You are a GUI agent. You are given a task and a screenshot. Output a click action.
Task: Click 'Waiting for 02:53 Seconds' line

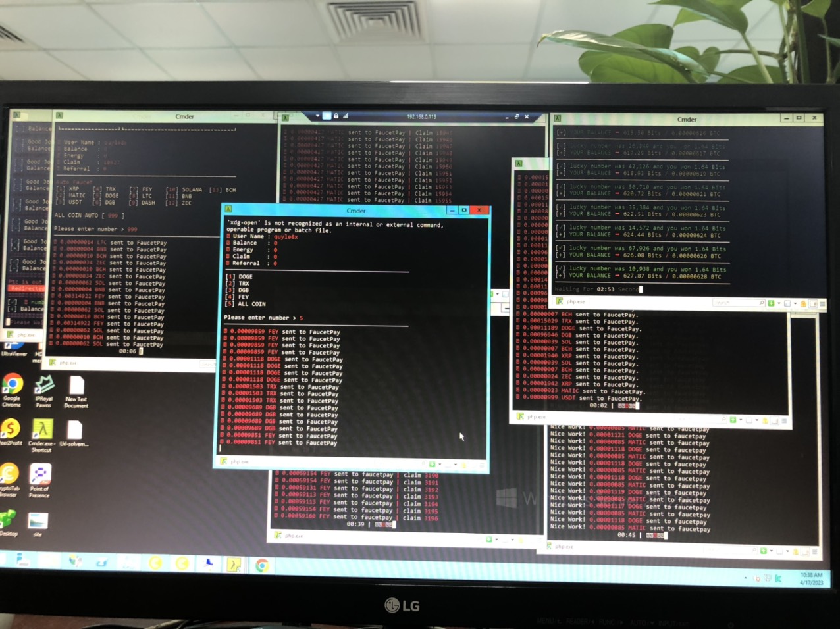[598, 289]
